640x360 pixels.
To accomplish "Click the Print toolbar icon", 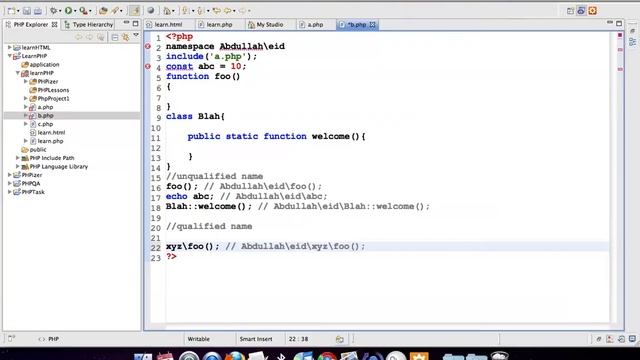I will click(x=38, y=11).
